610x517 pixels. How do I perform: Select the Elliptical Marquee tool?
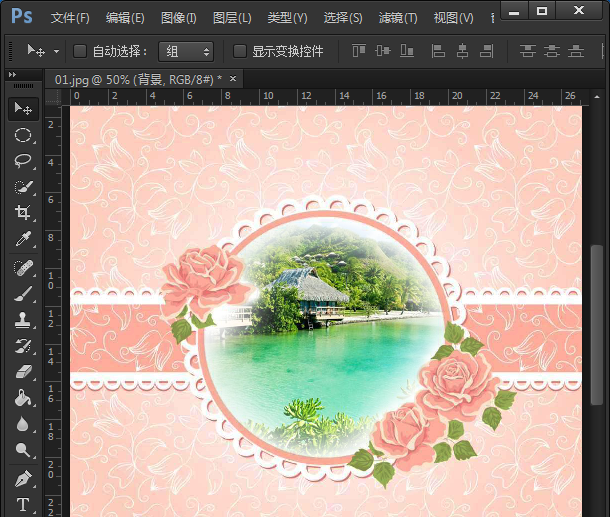tap(22, 135)
